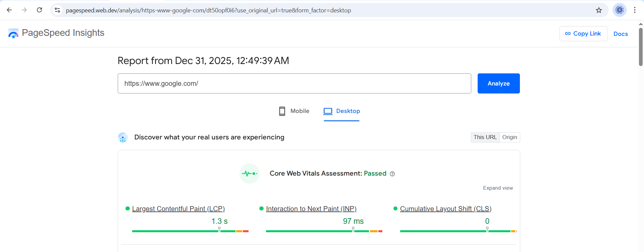Click the browser address bar URL

click(208, 10)
